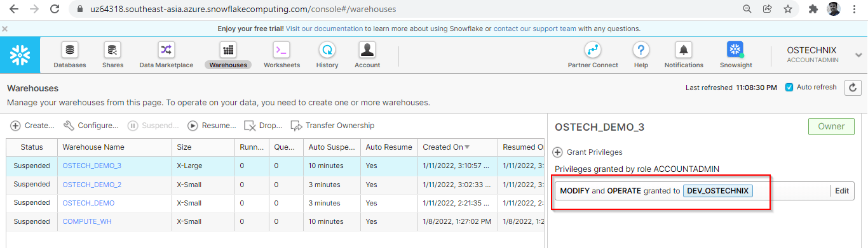The width and height of the screenshot is (868, 248).
Task: Open the OSTECH_DEMO_2 warehouse link
Action: 92,185
